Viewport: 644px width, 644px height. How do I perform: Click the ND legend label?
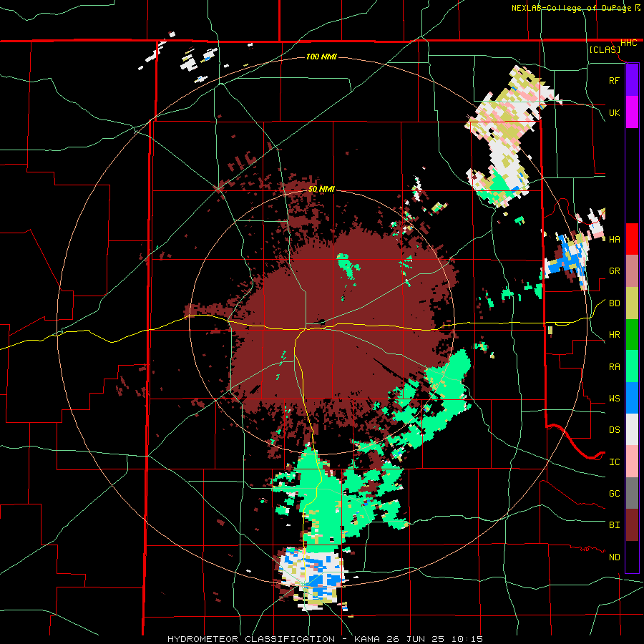coord(615,557)
